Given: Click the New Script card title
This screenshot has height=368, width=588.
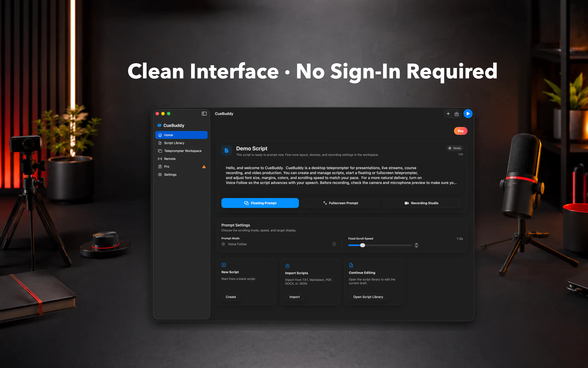Looking at the screenshot, I should pyautogui.click(x=230, y=272).
